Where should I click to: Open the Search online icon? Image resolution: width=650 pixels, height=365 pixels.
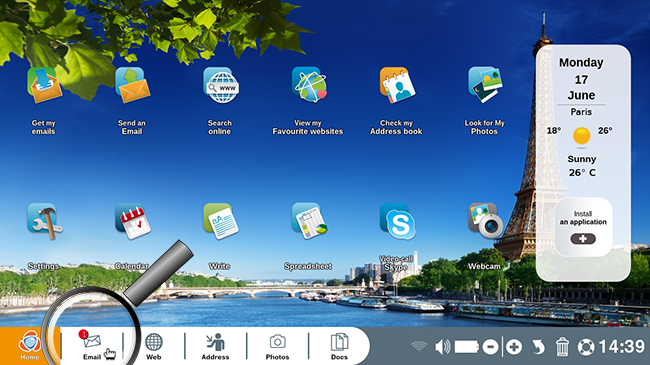click(221, 85)
